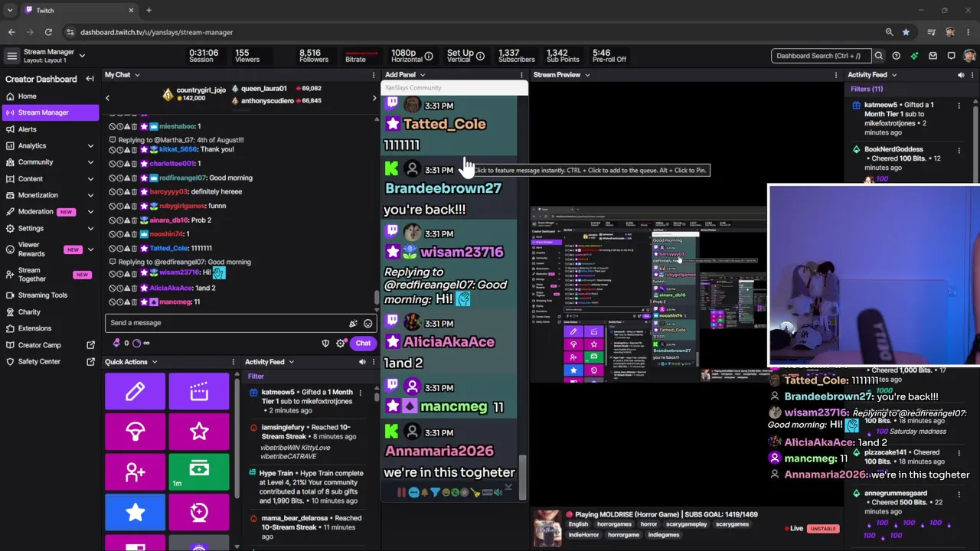The width and height of the screenshot is (980, 551).
Task: Click the green 1m ad Quick Action
Action: click(199, 471)
